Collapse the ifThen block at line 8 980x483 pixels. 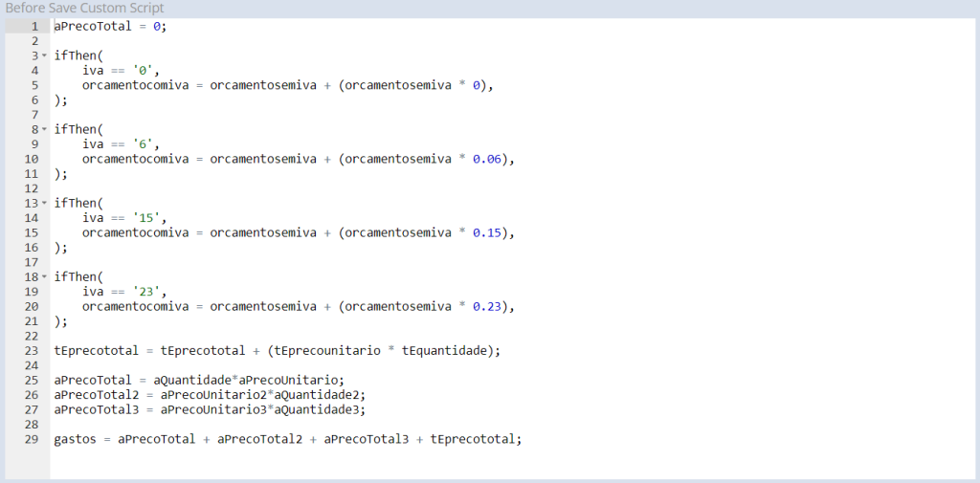(44, 129)
